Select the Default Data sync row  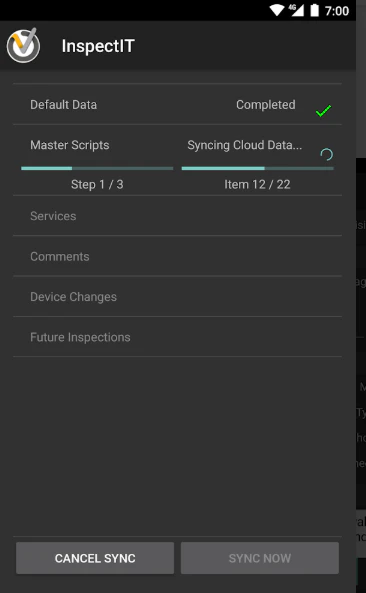(177, 104)
